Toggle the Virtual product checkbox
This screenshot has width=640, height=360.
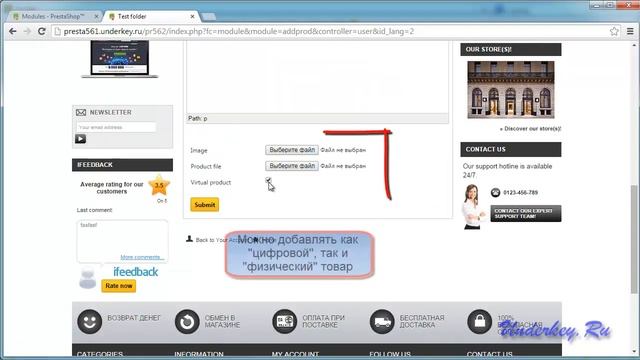tap(268, 180)
